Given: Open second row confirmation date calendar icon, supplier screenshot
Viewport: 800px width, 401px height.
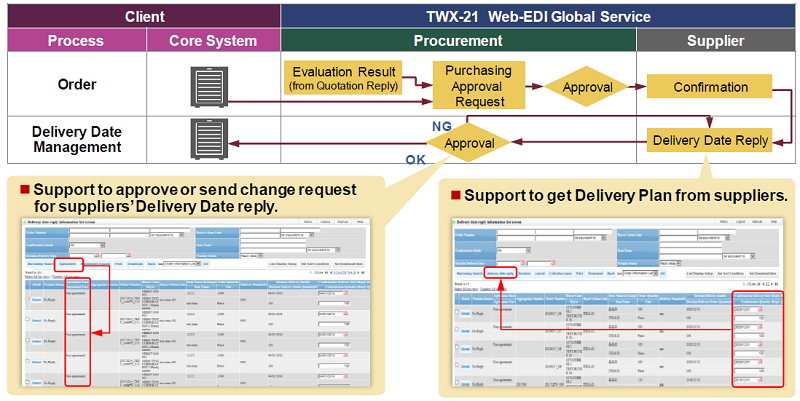Looking at the screenshot, I should pyautogui.click(x=760, y=327).
